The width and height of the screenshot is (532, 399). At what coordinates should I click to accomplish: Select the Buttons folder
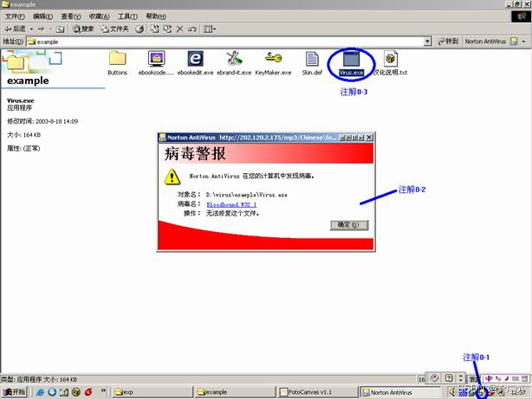(118, 63)
